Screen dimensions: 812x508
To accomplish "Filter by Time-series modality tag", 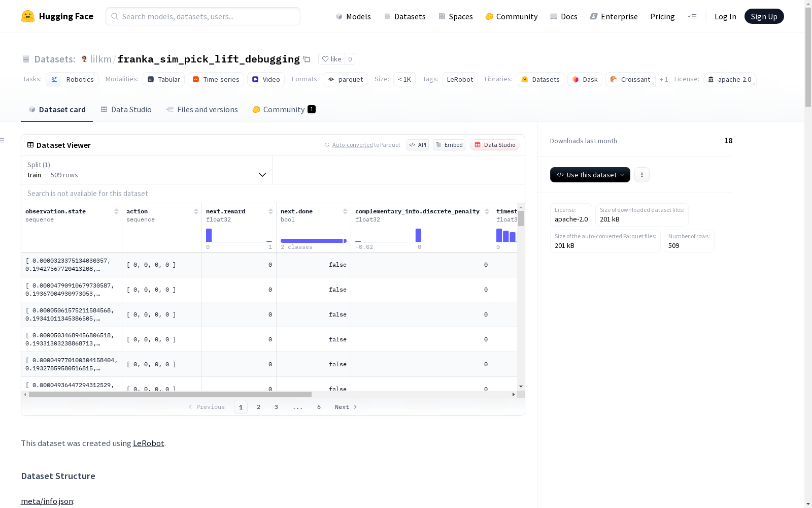I will (216, 79).
